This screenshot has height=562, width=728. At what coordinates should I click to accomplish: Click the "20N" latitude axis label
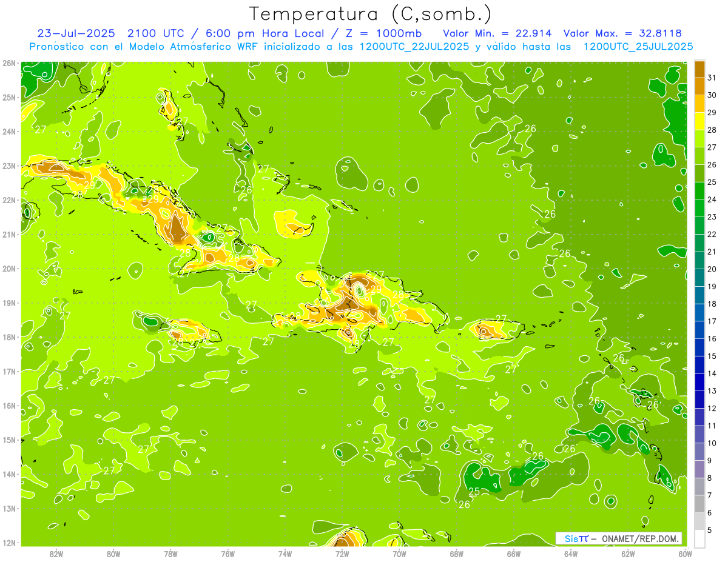[x=8, y=269]
